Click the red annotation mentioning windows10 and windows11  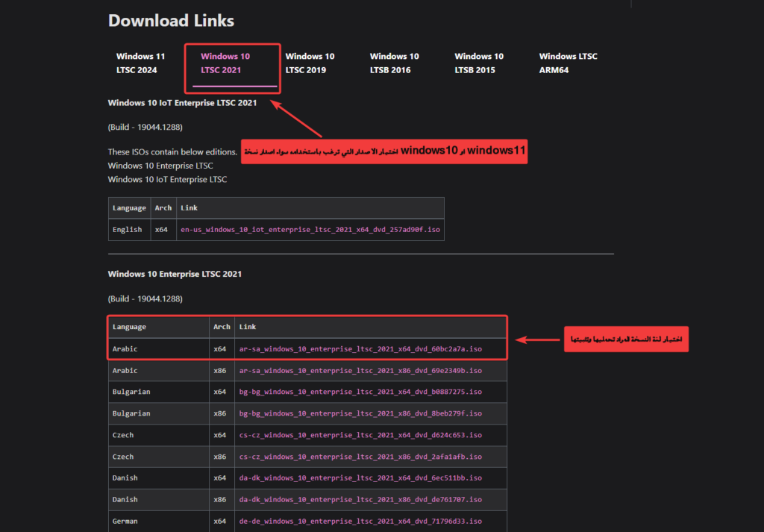pos(383,151)
